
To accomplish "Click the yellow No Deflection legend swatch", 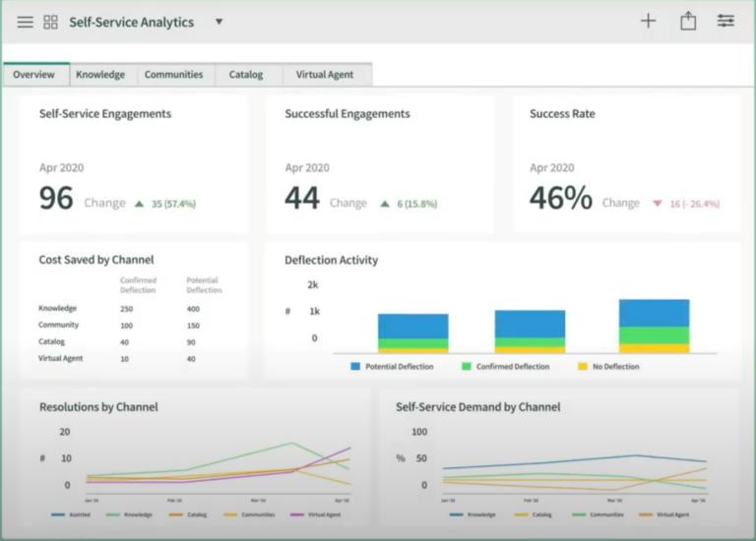I will coord(583,367).
